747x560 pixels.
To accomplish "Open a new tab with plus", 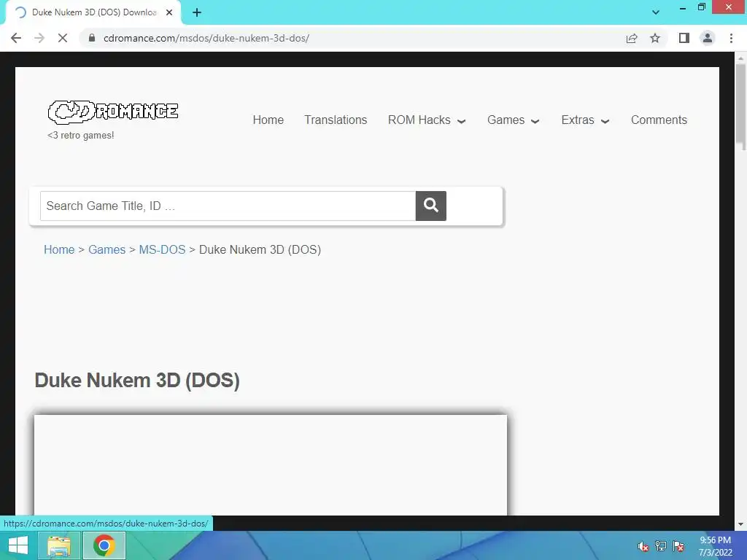I will pyautogui.click(x=197, y=13).
